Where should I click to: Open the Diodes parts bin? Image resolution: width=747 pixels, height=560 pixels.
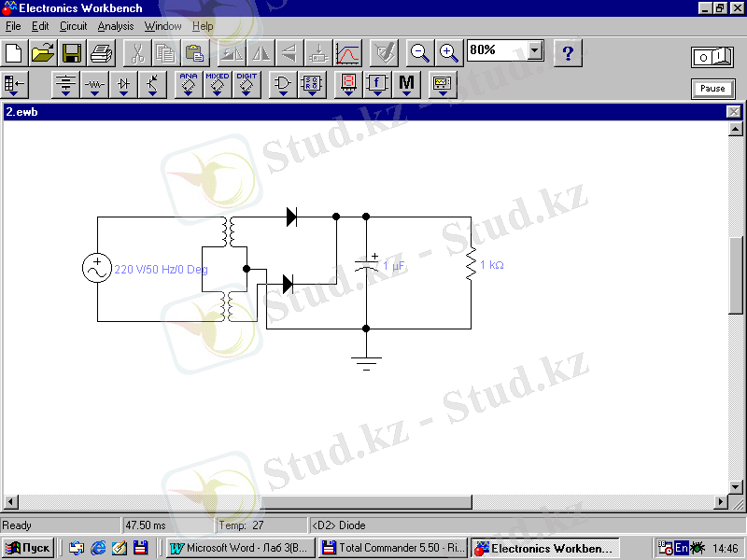[x=123, y=85]
